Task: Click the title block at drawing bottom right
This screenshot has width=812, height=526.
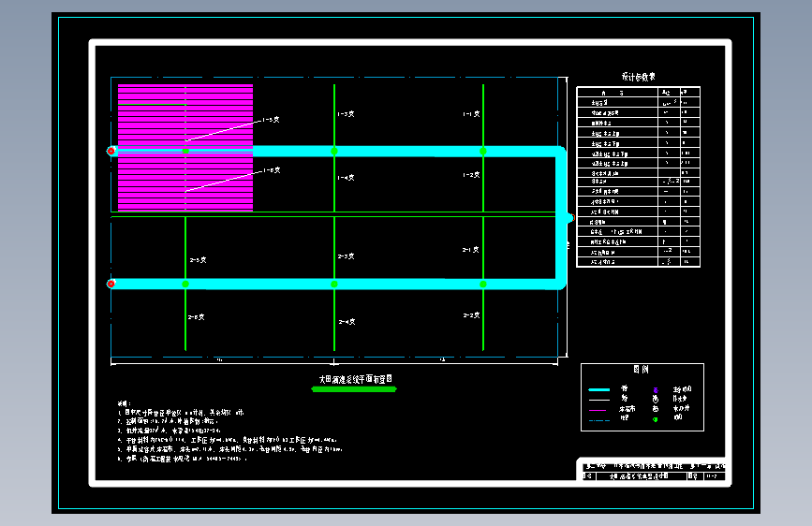Action: click(651, 470)
